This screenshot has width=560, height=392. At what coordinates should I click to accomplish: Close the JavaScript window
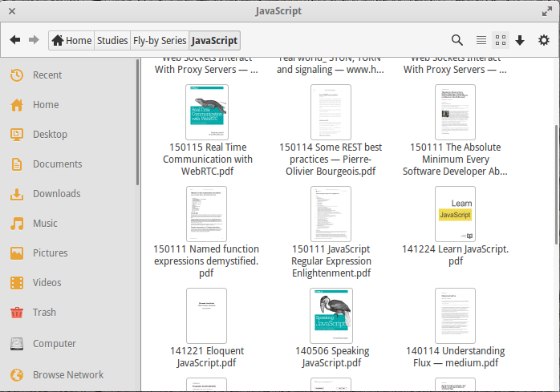pyautogui.click(x=12, y=11)
